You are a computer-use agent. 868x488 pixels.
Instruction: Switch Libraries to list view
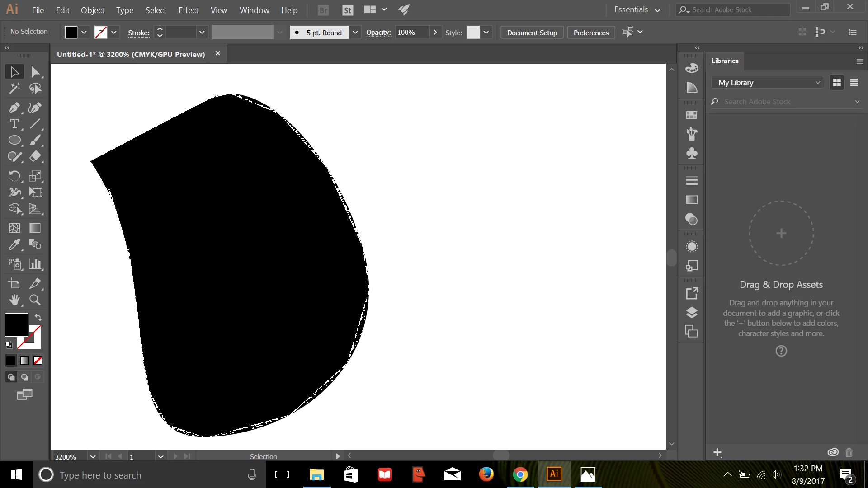coord(854,83)
